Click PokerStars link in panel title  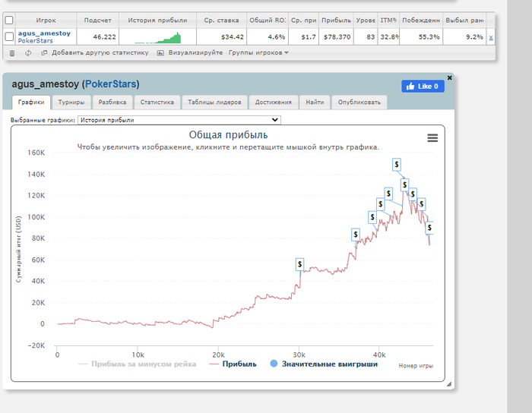(111, 84)
